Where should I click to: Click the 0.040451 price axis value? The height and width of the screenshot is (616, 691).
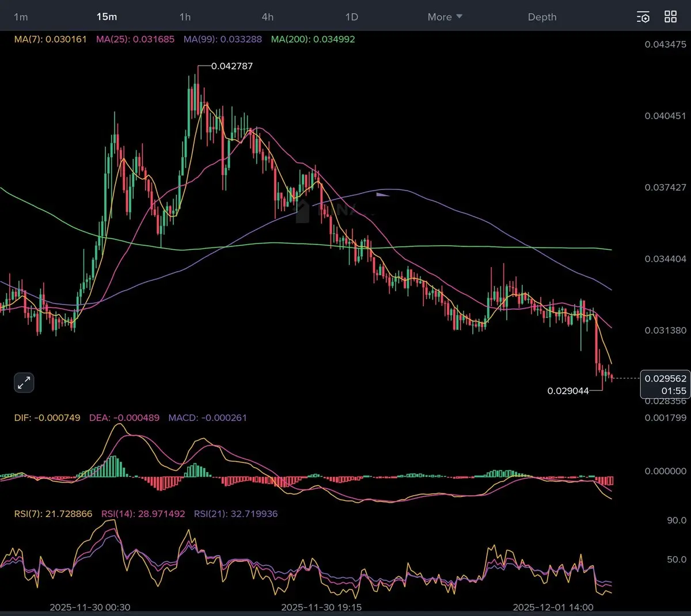(666, 116)
